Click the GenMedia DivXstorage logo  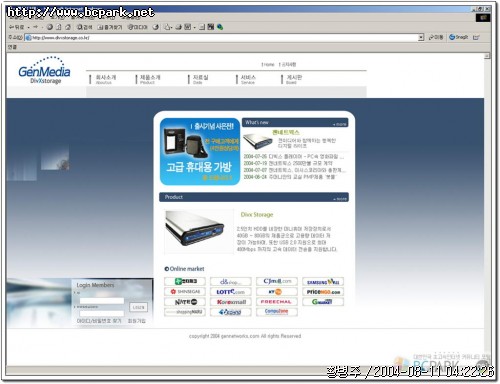tap(44, 71)
